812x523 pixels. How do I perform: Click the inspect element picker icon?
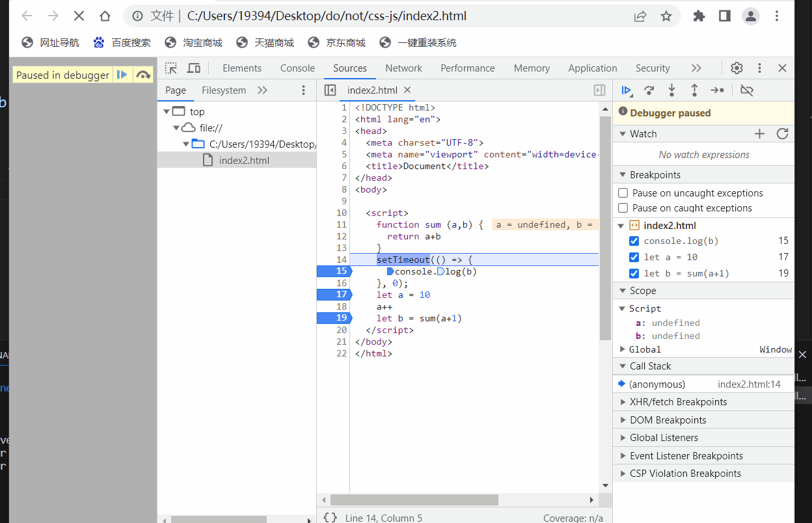pos(171,68)
